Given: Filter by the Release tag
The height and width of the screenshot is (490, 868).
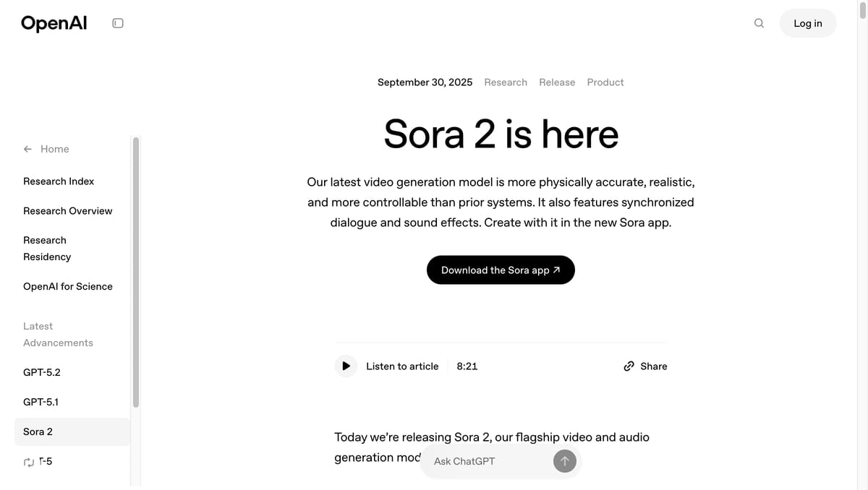Looking at the screenshot, I should click(x=557, y=82).
